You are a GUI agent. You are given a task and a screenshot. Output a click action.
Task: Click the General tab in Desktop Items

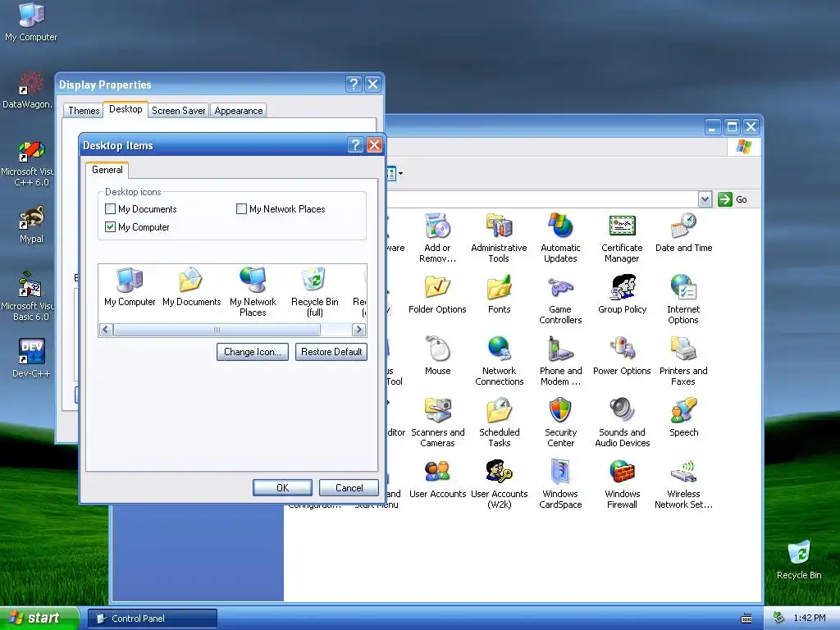[x=107, y=170]
